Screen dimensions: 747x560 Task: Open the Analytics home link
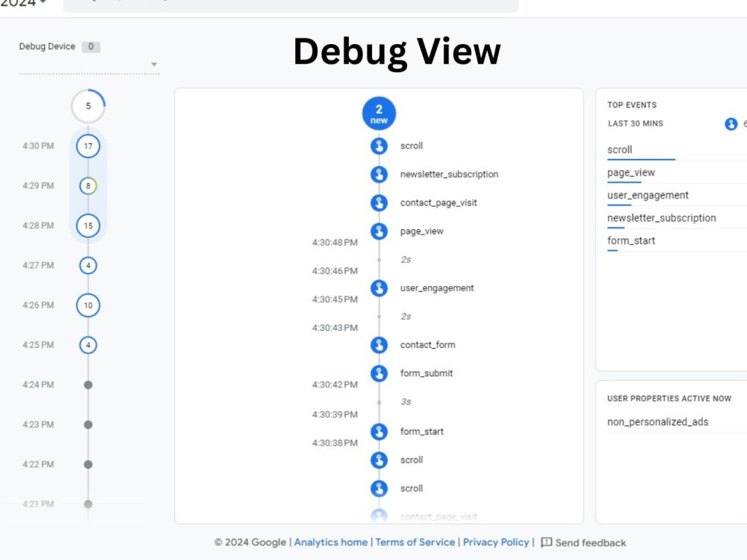331,542
